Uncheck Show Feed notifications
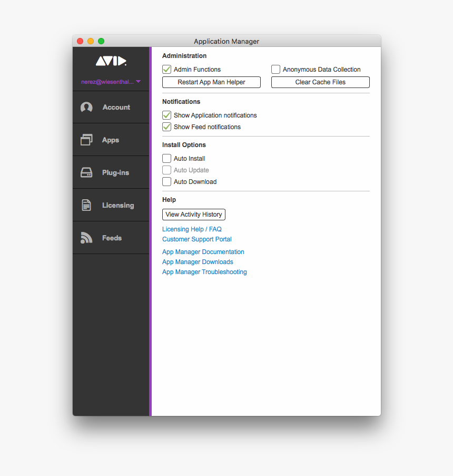This screenshot has width=453, height=476. click(x=167, y=127)
